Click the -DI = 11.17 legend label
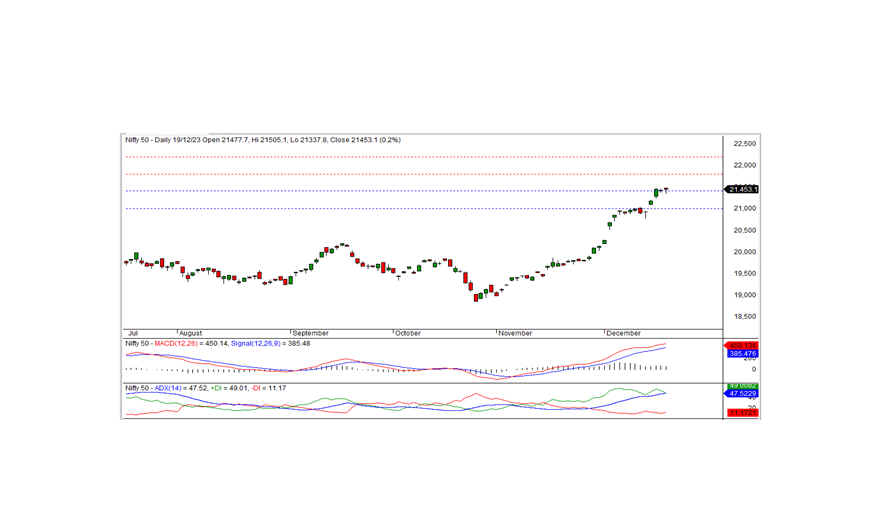The image size is (882, 530). pyautogui.click(x=268, y=389)
